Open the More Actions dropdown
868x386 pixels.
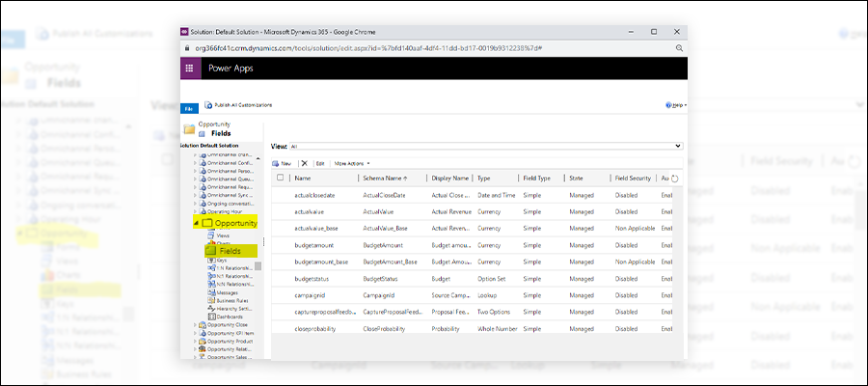(351, 164)
